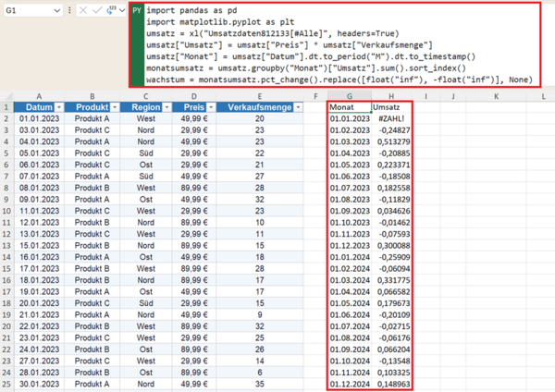Click inside the G1 Name Box field
555x392 pixels.
pyautogui.click(x=29, y=10)
